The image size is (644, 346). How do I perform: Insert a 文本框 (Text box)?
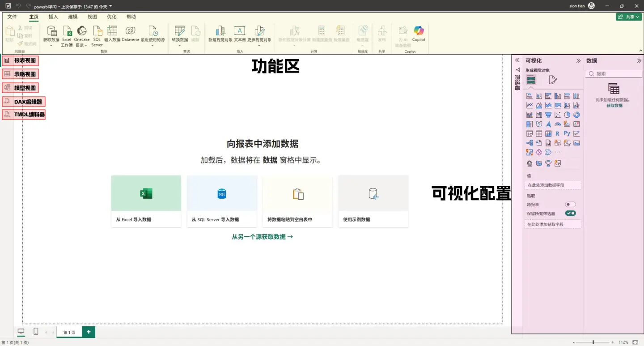click(240, 31)
